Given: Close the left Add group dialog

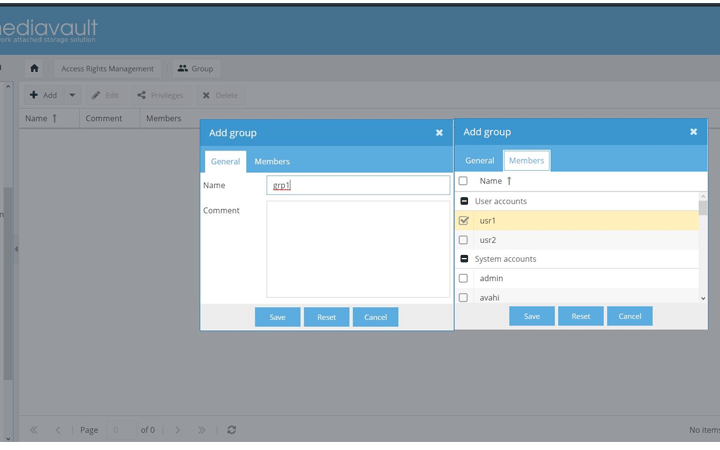Looking at the screenshot, I should 439,133.
